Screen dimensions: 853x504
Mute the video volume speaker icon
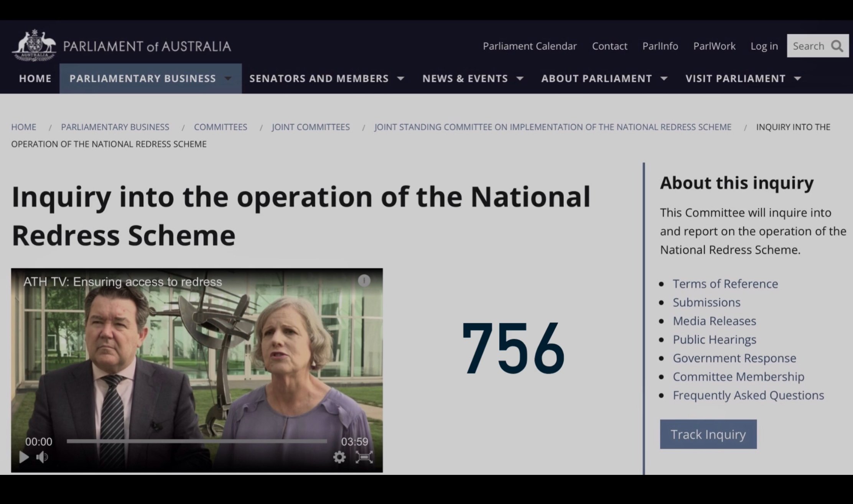click(42, 457)
